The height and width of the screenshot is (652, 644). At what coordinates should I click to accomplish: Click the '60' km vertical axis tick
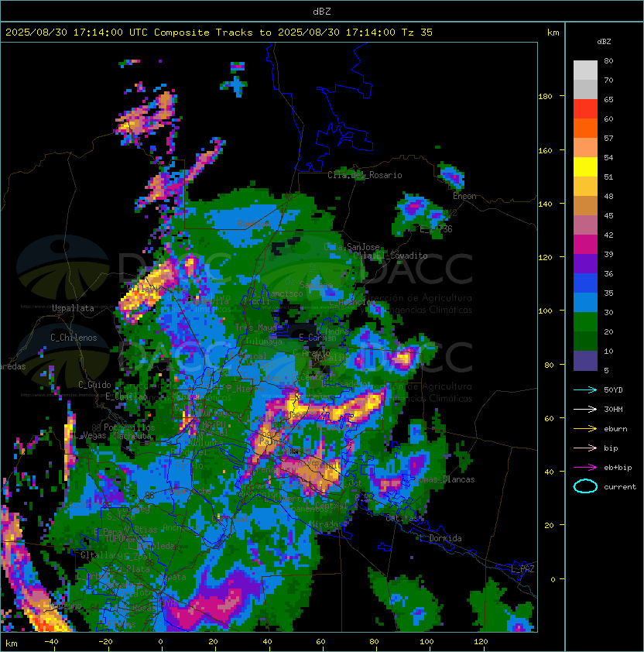coord(549,419)
